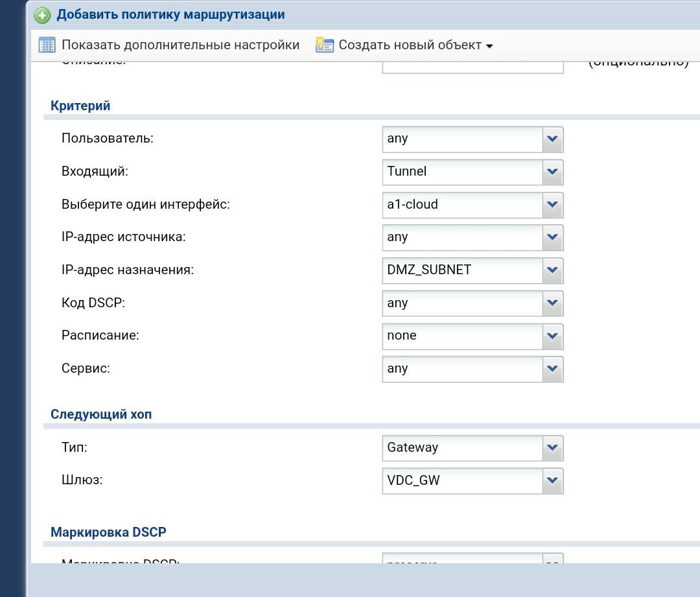
Task: Click the Следующий хоп section heading
Action: coord(101,414)
